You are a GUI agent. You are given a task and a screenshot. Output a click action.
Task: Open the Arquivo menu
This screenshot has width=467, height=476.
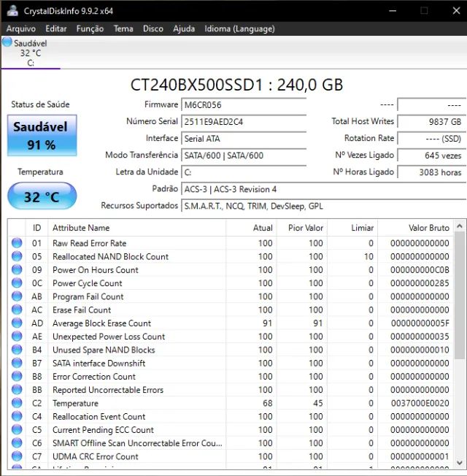(x=21, y=29)
